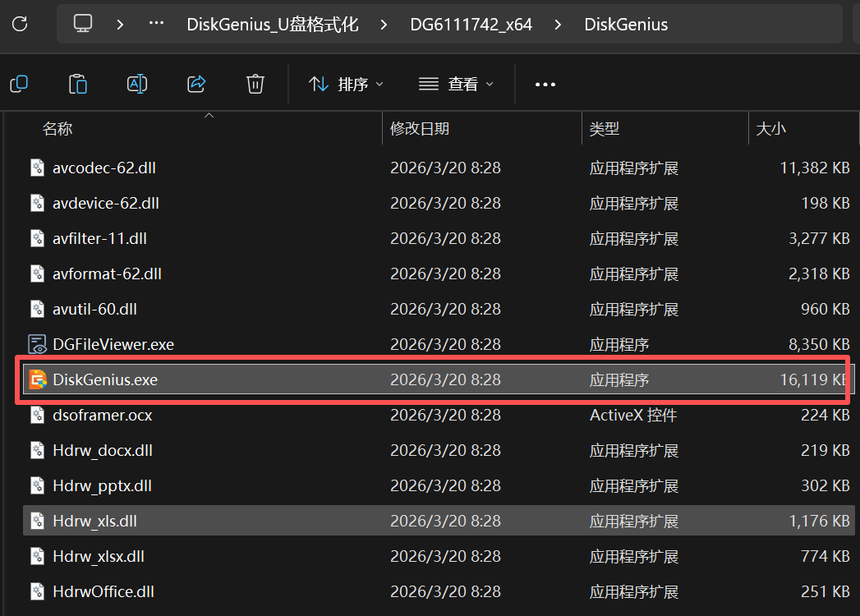Click the 8,350 KB size value
Image resolution: width=860 pixels, height=616 pixels.
click(819, 344)
